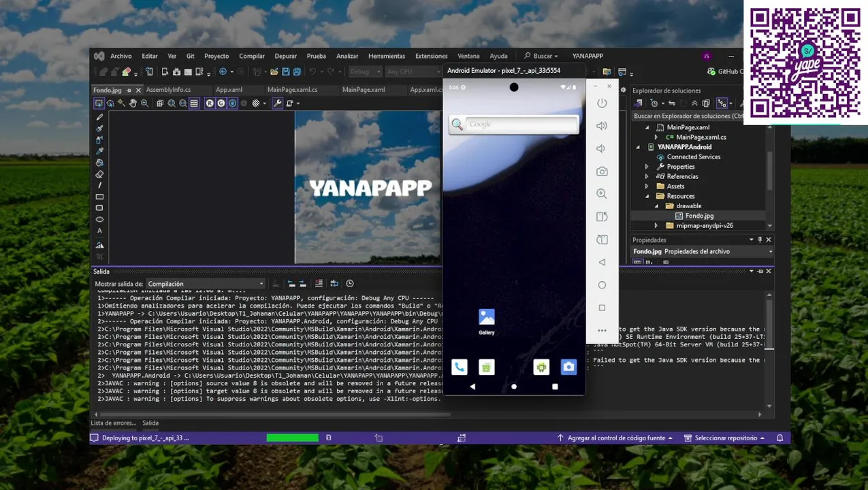The height and width of the screenshot is (490, 868).
Task: Open the Any CPU platform dropdown
Action: [x=414, y=71]
